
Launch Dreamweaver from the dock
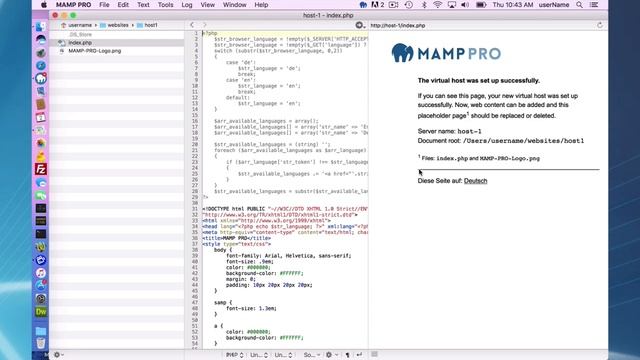point(41,312)
